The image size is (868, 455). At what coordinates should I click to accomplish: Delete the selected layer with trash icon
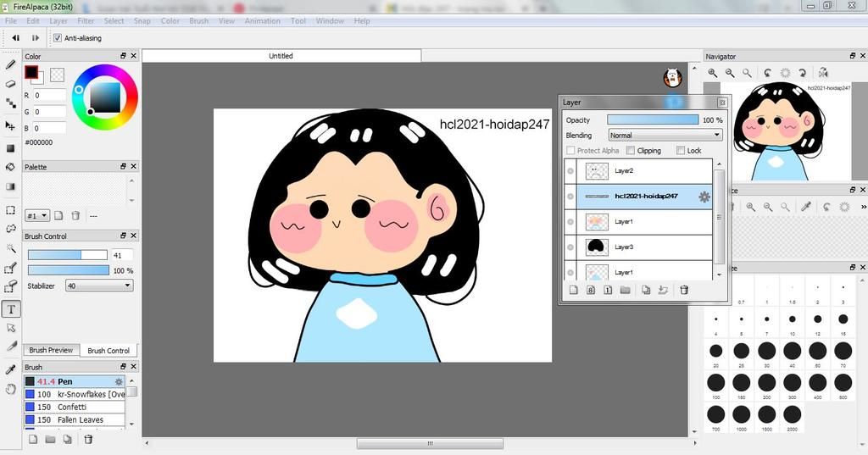coord(684,290)
